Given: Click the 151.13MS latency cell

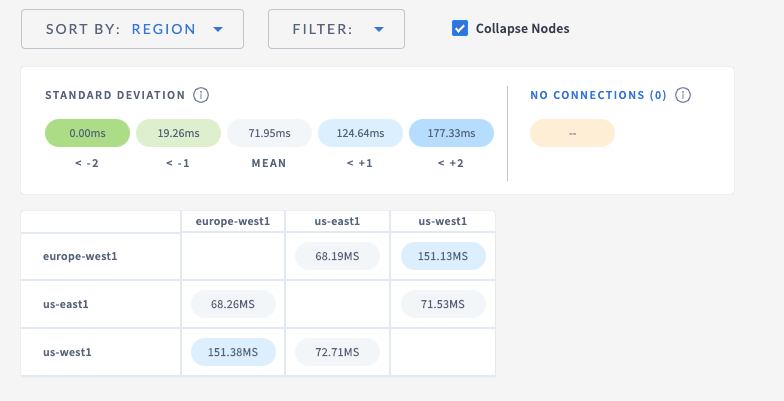Looking at the screenshot, I should (443, 256).
